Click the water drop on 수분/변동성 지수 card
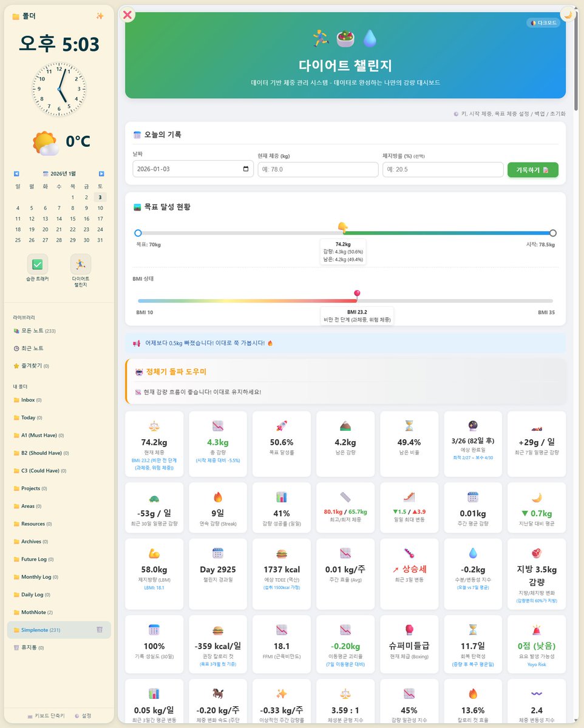 [473, 553]
